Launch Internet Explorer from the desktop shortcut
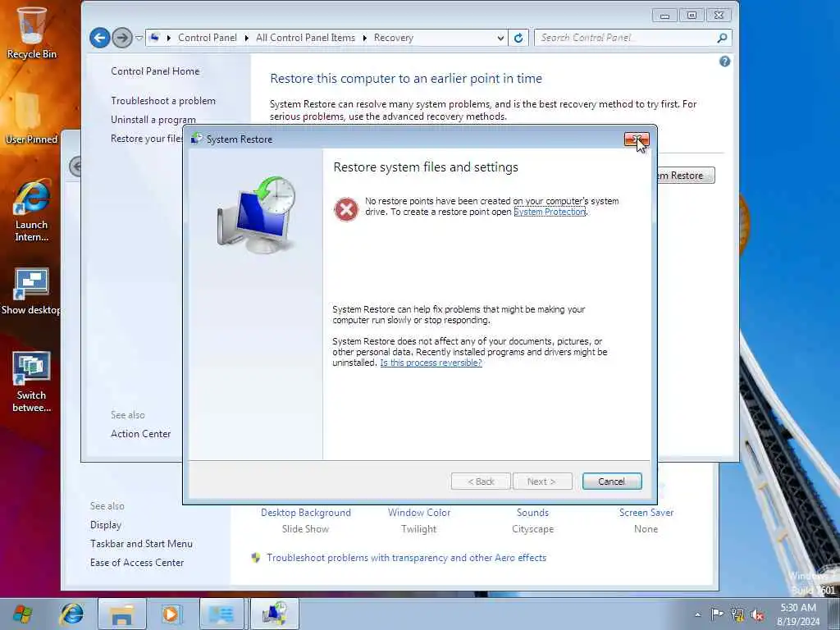The image size is (840, 630). (31, 210)
